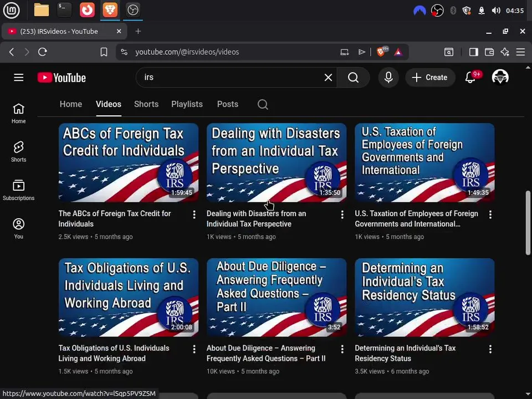Image resolution: width=532 pixels, height=399 pixels.
Task: Play the ABCs of Foreign Tax Credit thumbnail
Action: (129, 162)
